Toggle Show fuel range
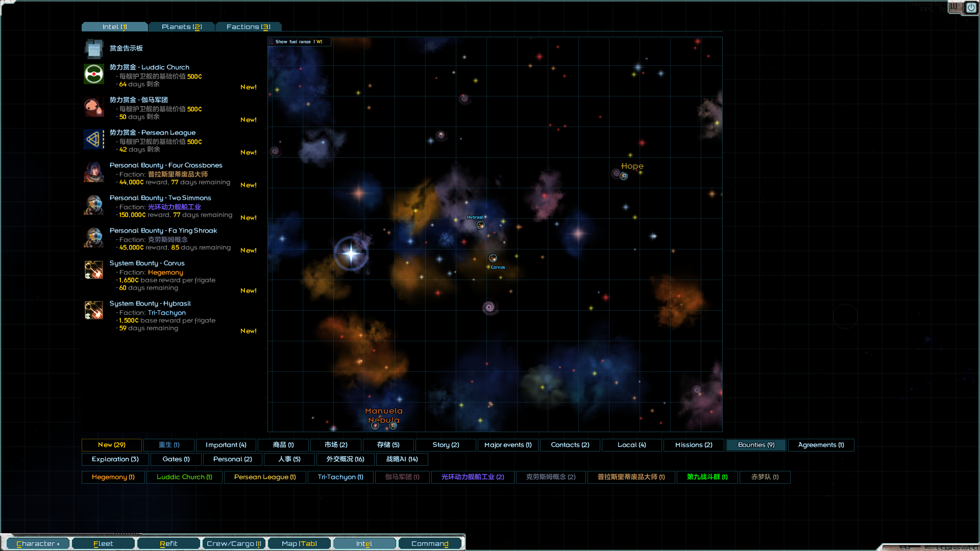 click(299, 42)
